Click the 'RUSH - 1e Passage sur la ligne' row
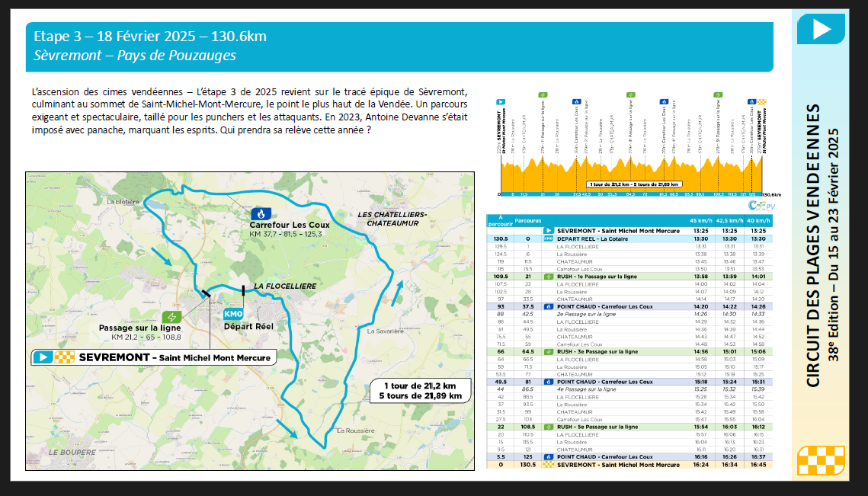Viewport: 868px width, 496px height. coord(629,277)
